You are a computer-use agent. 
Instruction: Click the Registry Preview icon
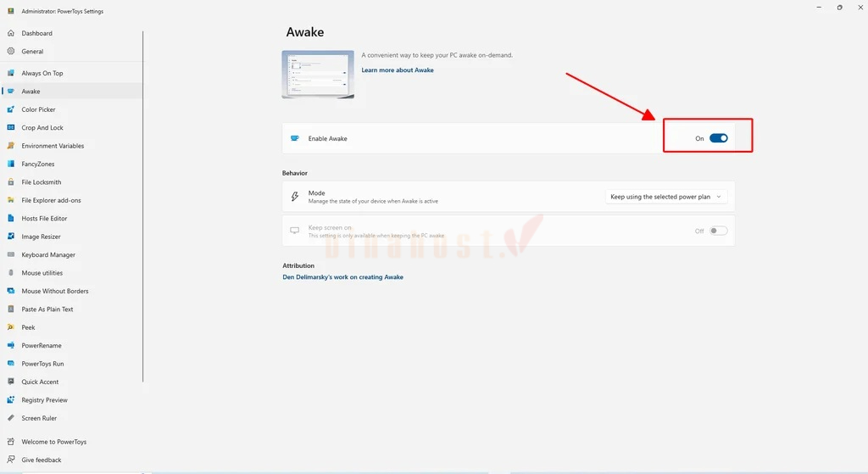point(10,399)
